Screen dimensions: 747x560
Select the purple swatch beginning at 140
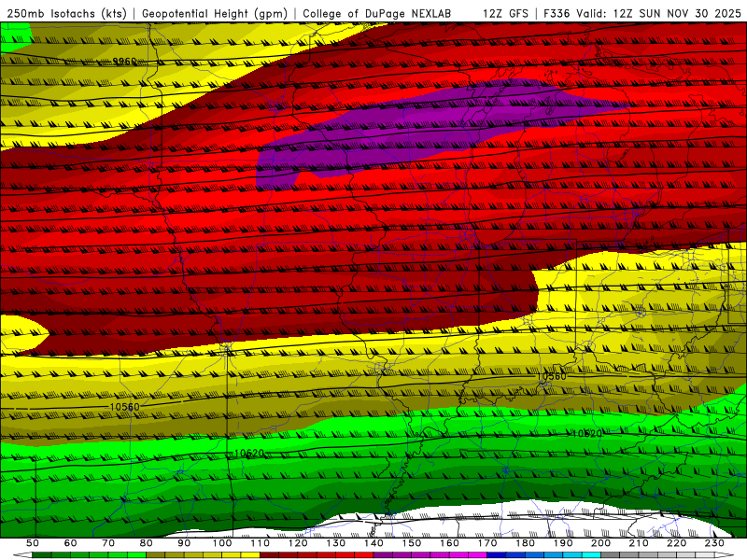[383, 555]
